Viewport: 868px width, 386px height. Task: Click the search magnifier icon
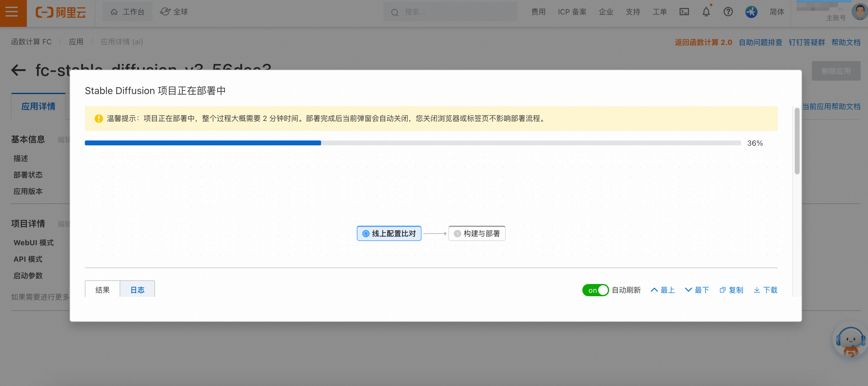pos(395,13)
